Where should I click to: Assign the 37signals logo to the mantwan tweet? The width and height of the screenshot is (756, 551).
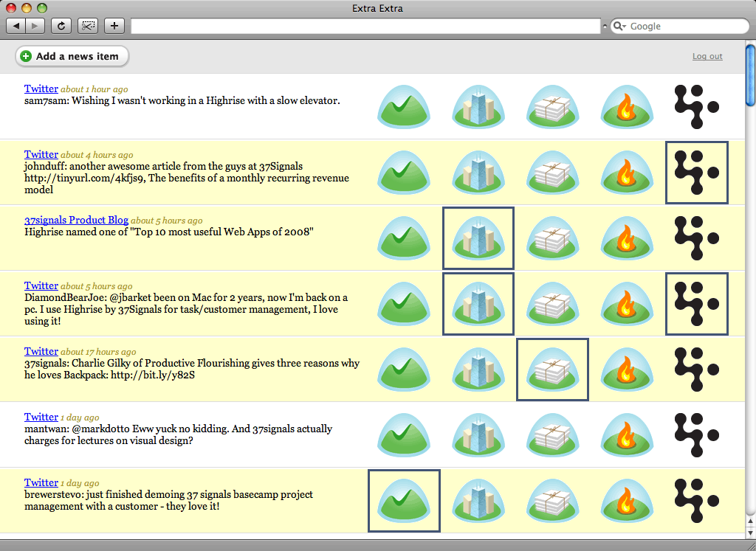coord(697,435)
